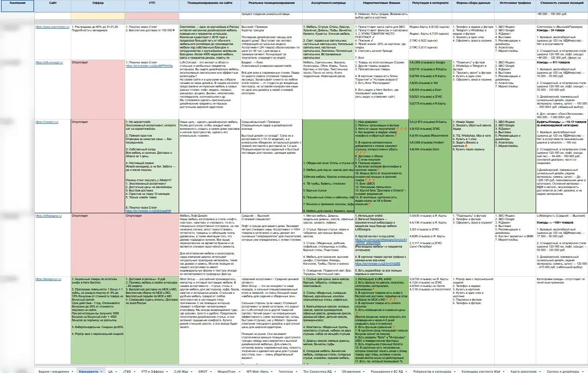Open skrinshoter link in loft-concept УТП cell
Image resolution: width=588 pixels, height=373 pixels.
(148, 66)
